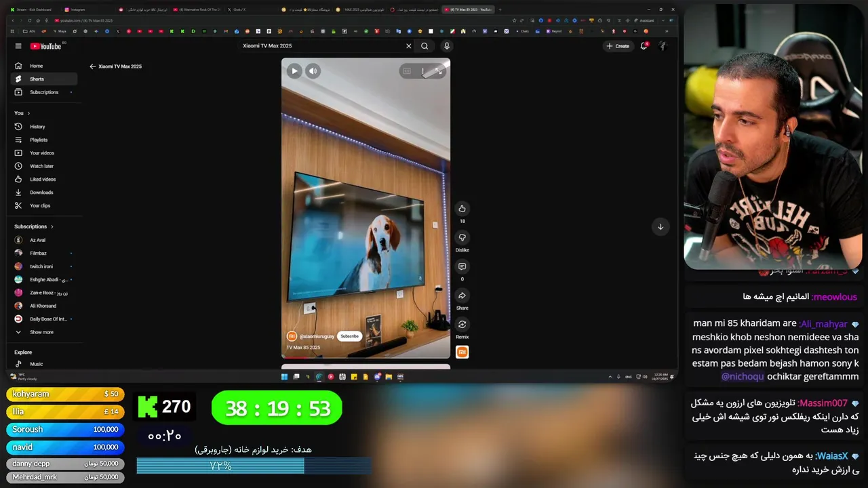This screenshot has height=488, width=868.
Task: Click the YouTube logo
Action: (x=45, y=46)
